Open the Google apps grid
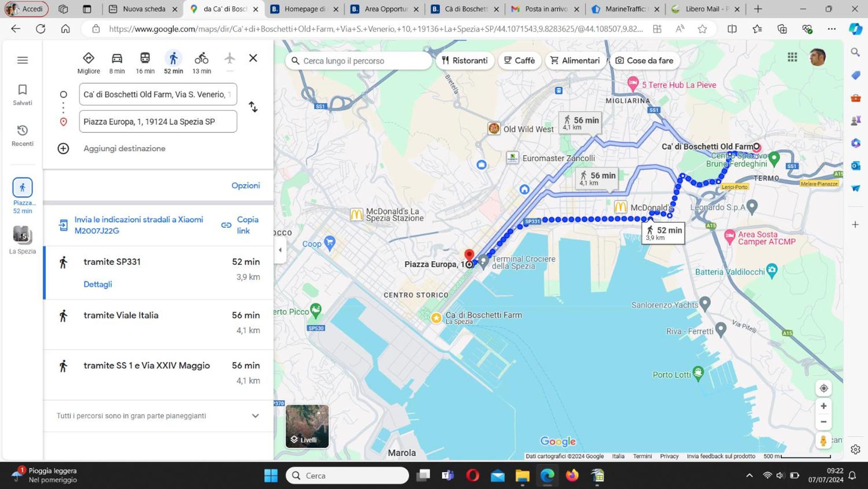The height and width of the screenshot is (489, 868). click(x=792, y=57)
